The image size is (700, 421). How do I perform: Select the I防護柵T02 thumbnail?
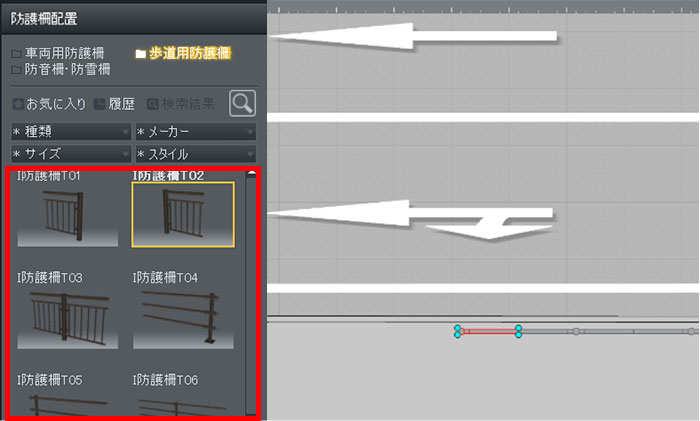point(183,215)
